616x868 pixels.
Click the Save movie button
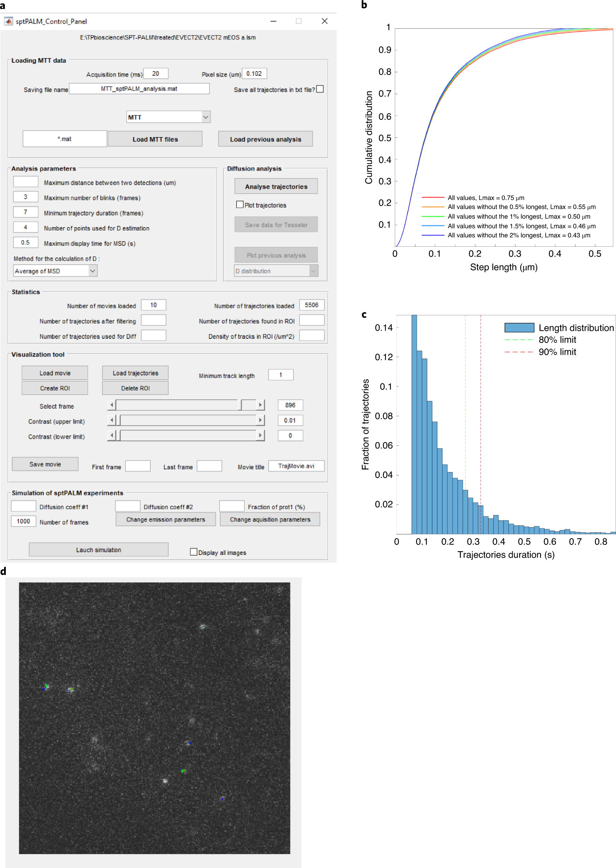click(45, 464)
